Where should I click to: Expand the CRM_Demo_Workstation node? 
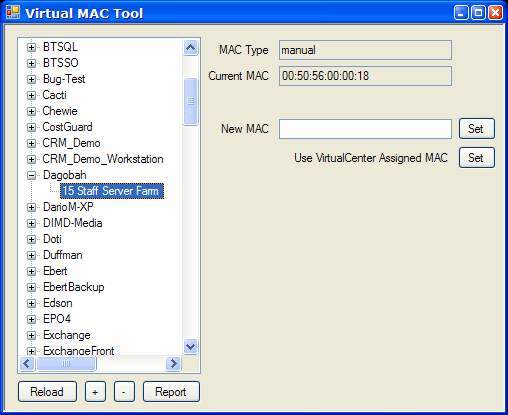coord(31,159)
